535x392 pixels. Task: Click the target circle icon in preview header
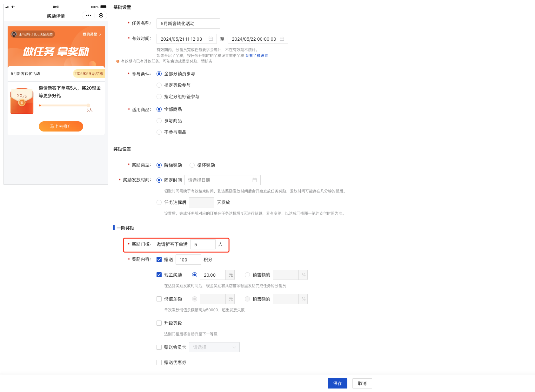click(101, 16)
